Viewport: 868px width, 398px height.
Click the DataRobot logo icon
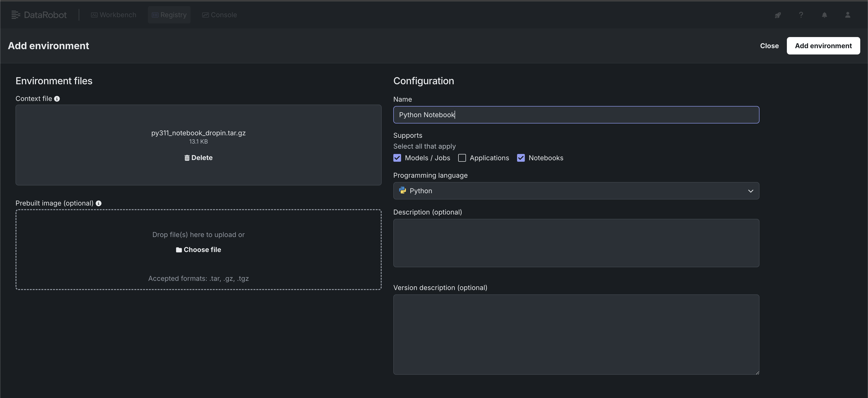[x=15, y=15]
